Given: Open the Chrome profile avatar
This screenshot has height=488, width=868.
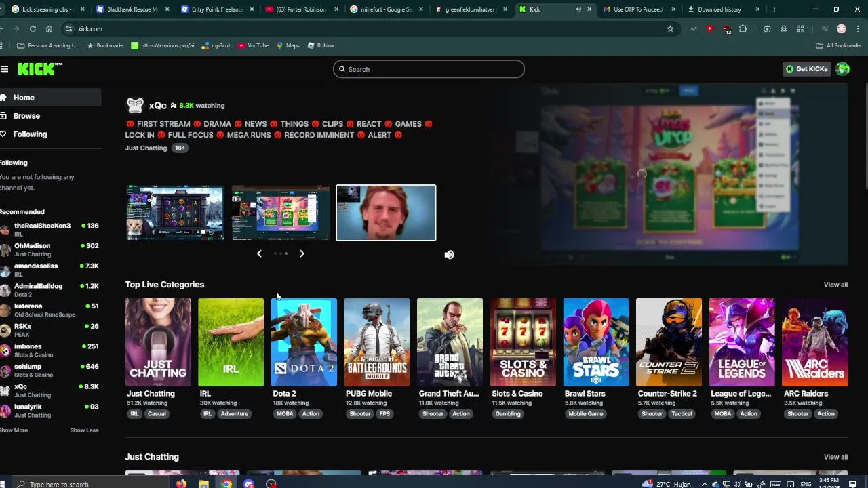Looking at the screenshot, I should (x=842, y=28).
